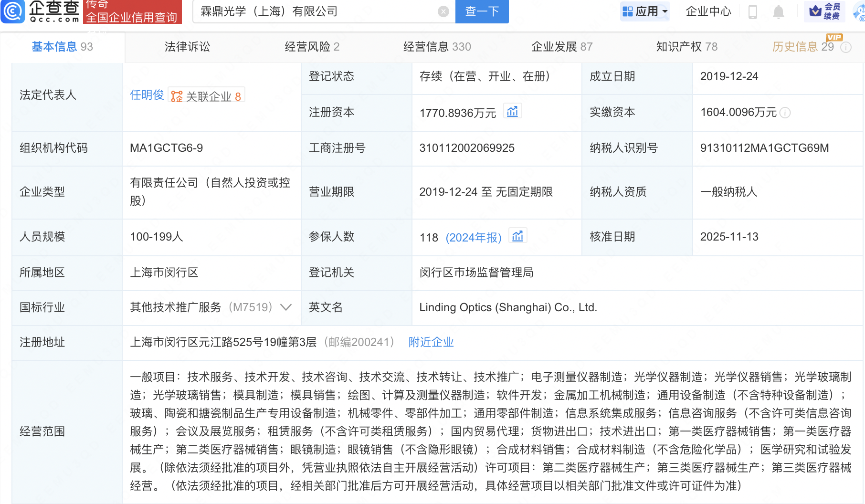Screen dimensions: 865x504
Task: View the 历史信息 tab
Action: [796, 47]
